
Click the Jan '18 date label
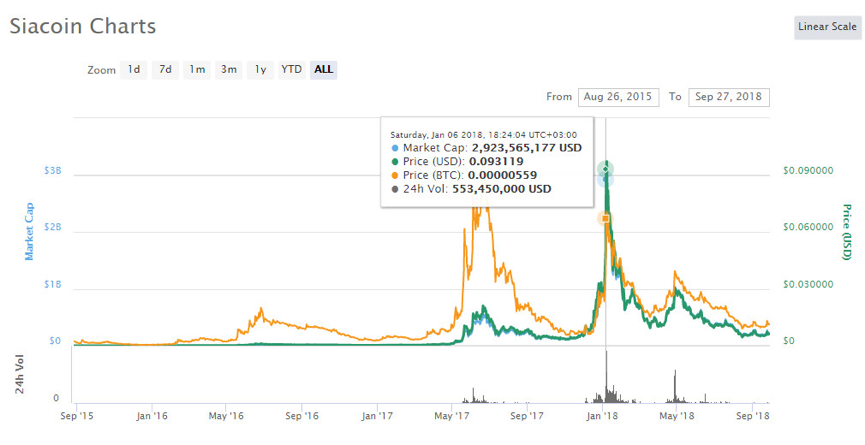click(602, 416)
